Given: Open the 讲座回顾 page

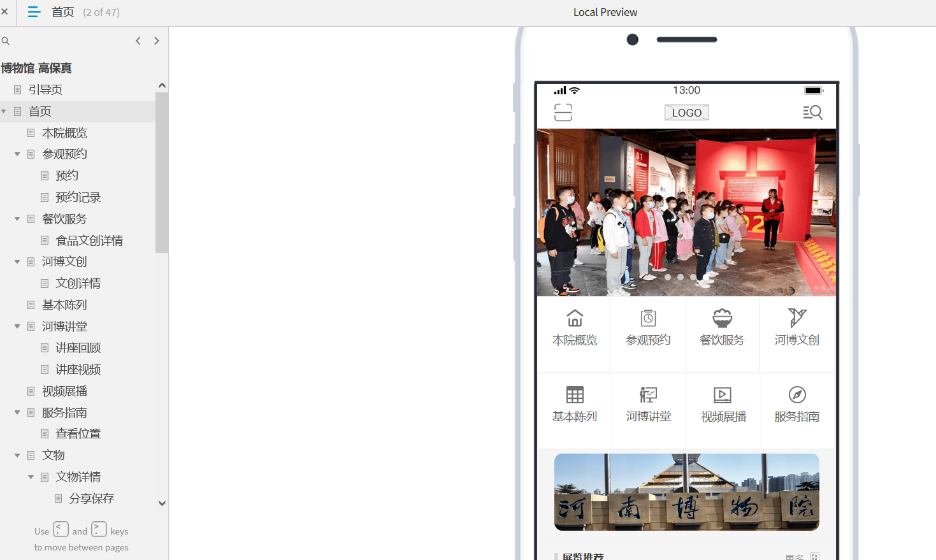Looking at the screenshot, I should (x=78, y=348).
